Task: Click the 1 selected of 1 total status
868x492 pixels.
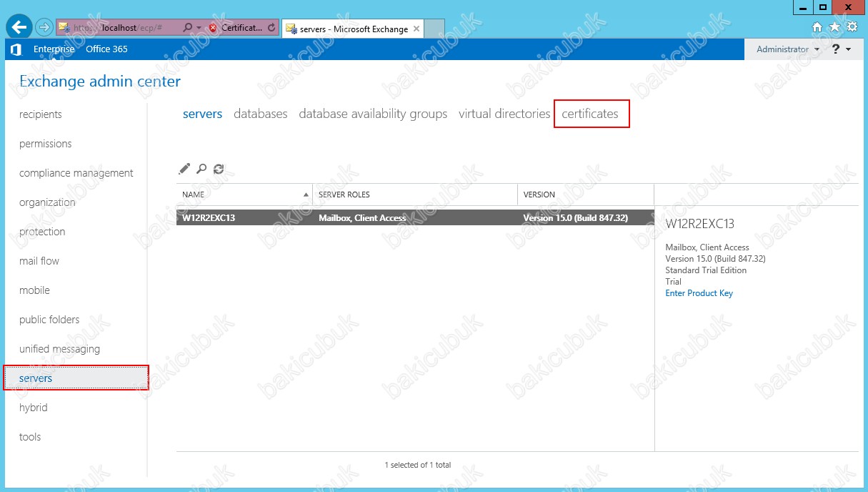Action: coord(418,465)
